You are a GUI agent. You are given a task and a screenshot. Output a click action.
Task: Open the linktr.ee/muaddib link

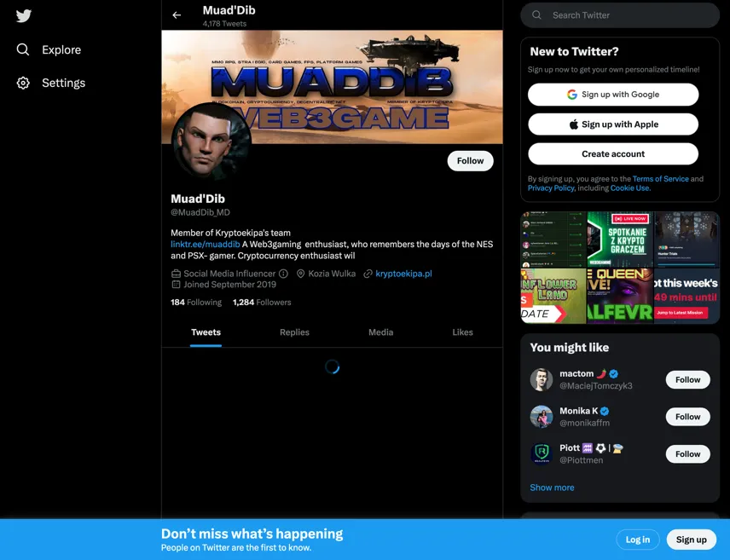point(206,245)
